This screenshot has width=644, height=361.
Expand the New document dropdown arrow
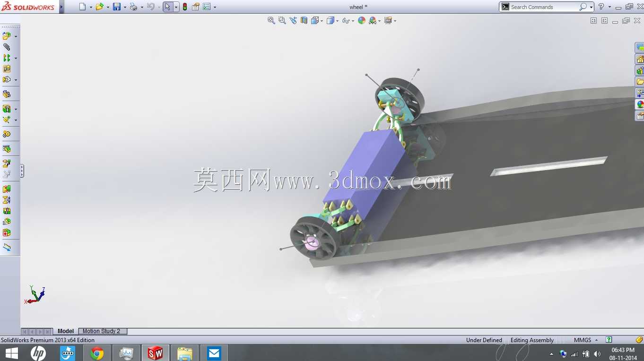91,7
